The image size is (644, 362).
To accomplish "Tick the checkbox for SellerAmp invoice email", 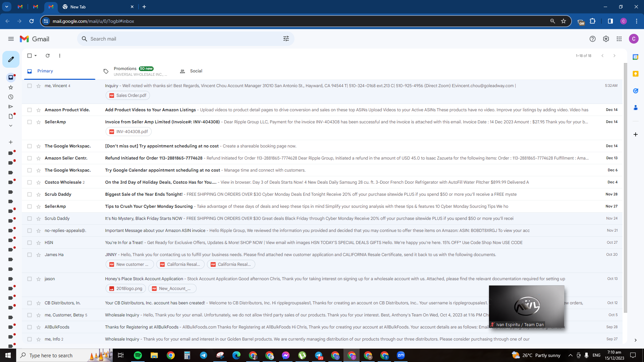I will [x=30, y=122].
